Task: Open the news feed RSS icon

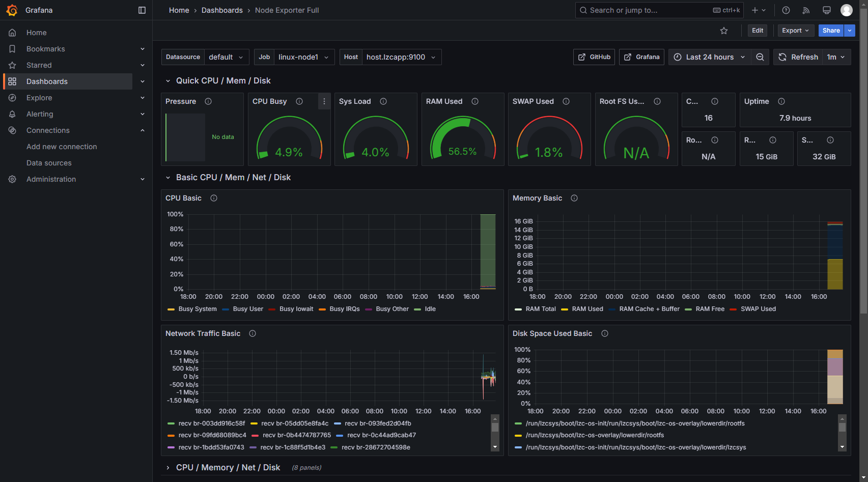Action: tap(806, 10)
